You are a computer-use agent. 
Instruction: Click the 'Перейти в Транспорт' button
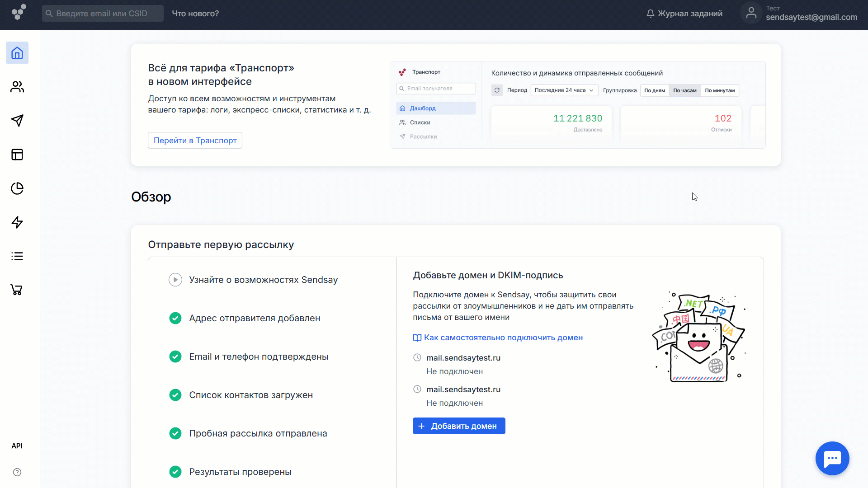(195, 141)
